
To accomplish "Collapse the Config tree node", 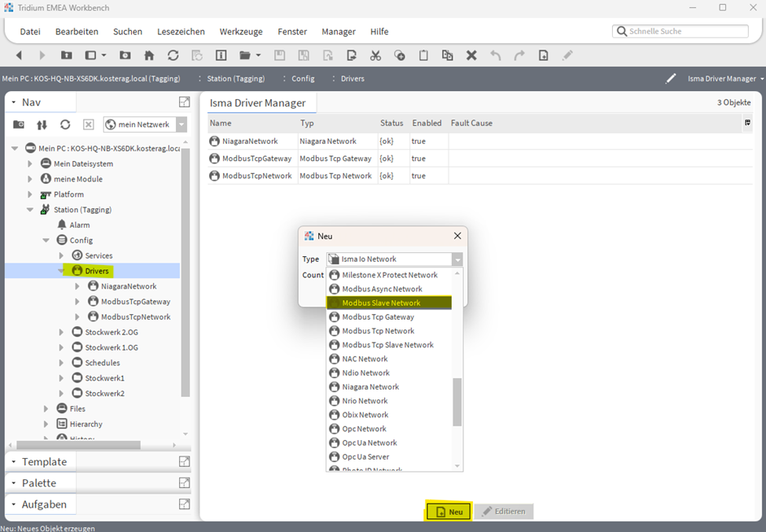I will pyautogui.click(x=46, y=240).
